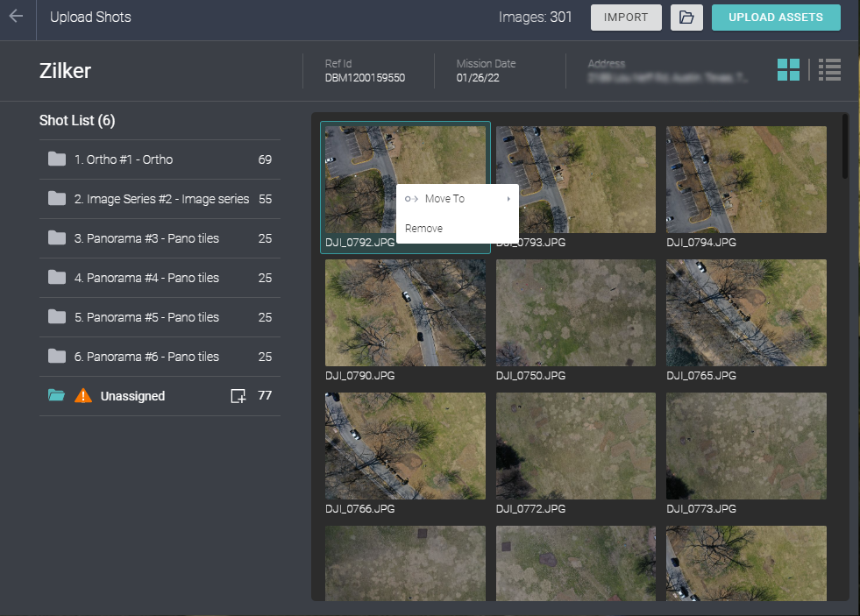The width and height of the screenshot is (860, 616).
Task: Click the Panorama #4 folder icon
Action: coord(56,278)
